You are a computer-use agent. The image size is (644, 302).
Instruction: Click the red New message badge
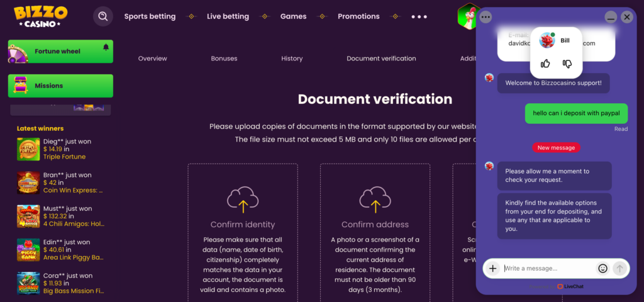click(x=556, y=147)
